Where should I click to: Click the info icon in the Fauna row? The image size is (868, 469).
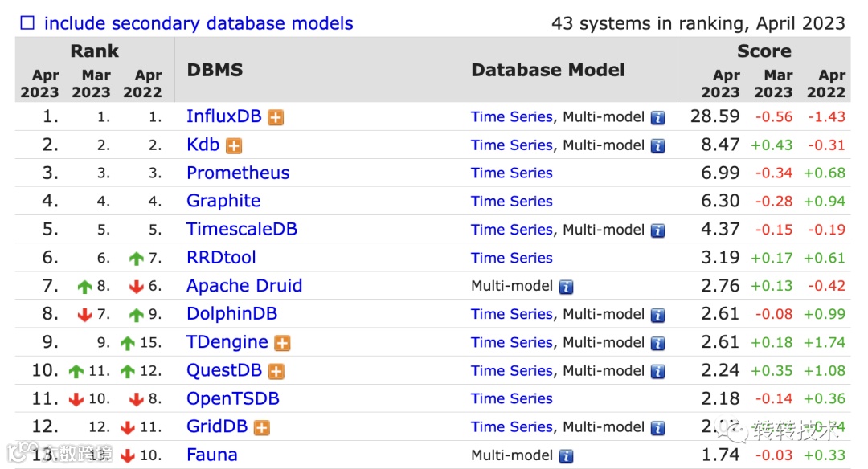click(x=566, y=456)
